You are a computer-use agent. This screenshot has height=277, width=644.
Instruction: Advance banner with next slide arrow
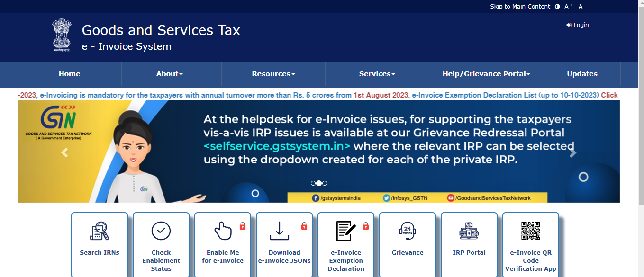572,153
